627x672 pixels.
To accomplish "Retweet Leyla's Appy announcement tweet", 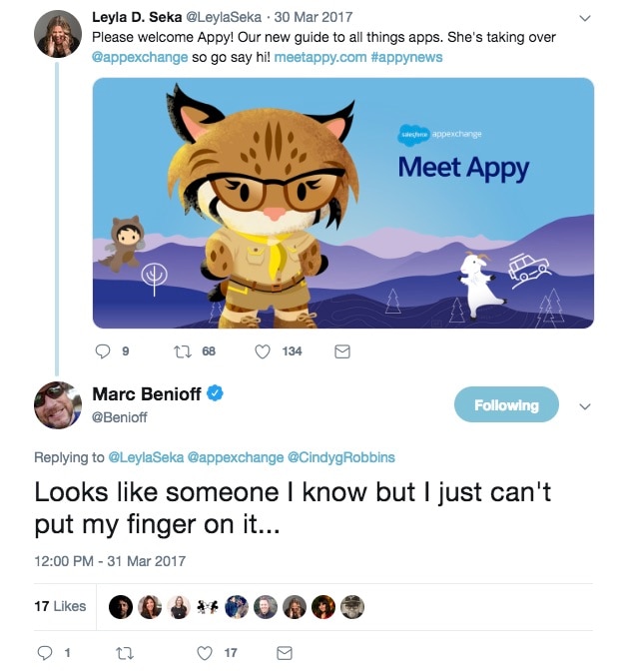I will click(x=182, y=351).
